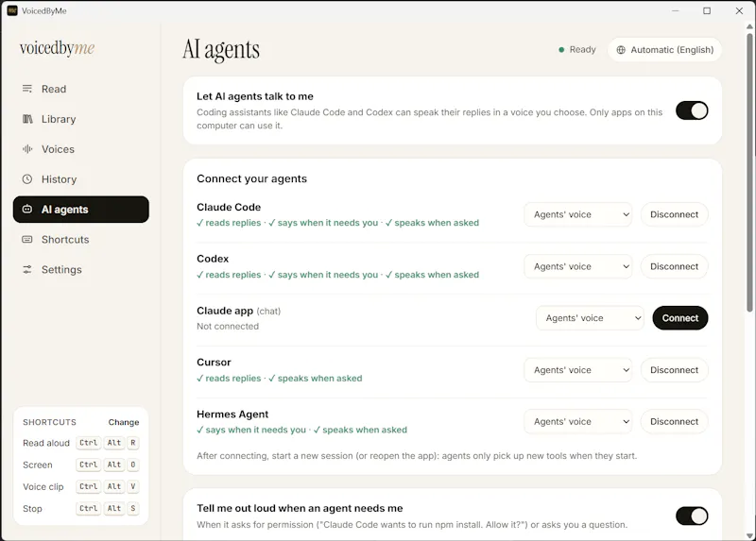Disable Tell me out loud when agent needs me

point(692,516)
